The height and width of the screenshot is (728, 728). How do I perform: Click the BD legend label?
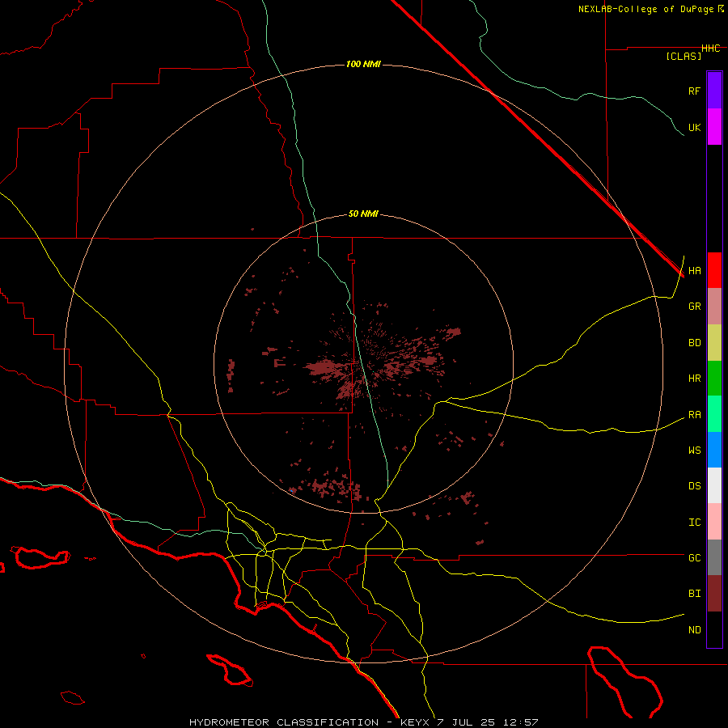click(694, 343)
